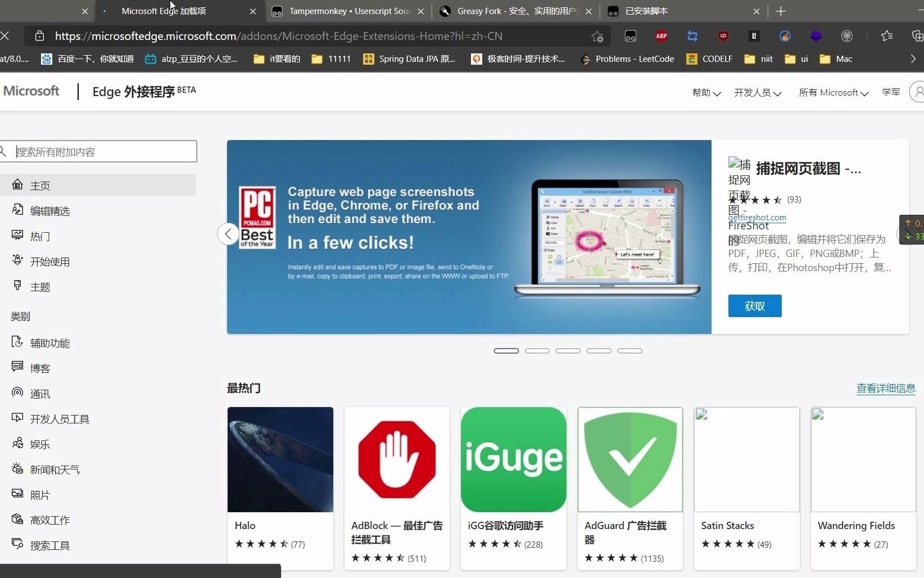Screen dimensions: 924x578
Task: Open Satin Stacks theme card
Action: pyautogui.click(x=747, y=488)
